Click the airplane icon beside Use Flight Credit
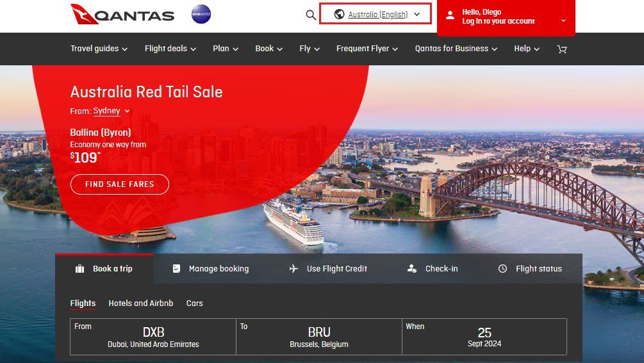 293,269
